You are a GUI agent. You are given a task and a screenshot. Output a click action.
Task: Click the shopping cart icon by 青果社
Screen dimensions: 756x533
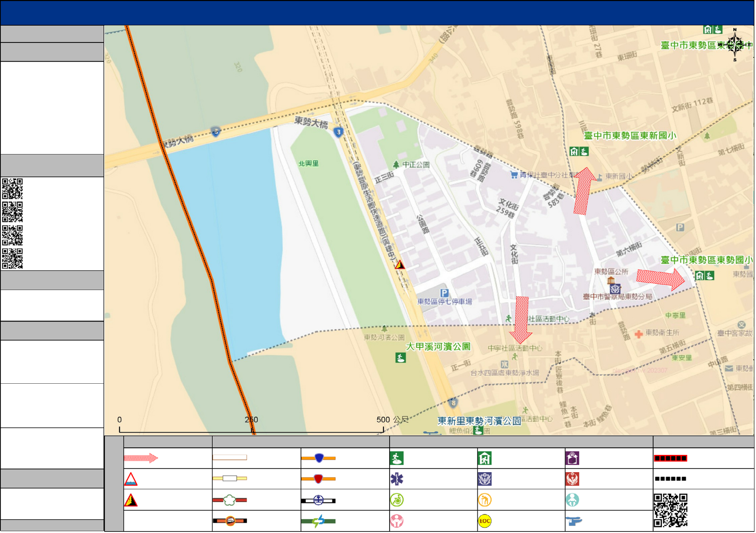pos(514,175)
